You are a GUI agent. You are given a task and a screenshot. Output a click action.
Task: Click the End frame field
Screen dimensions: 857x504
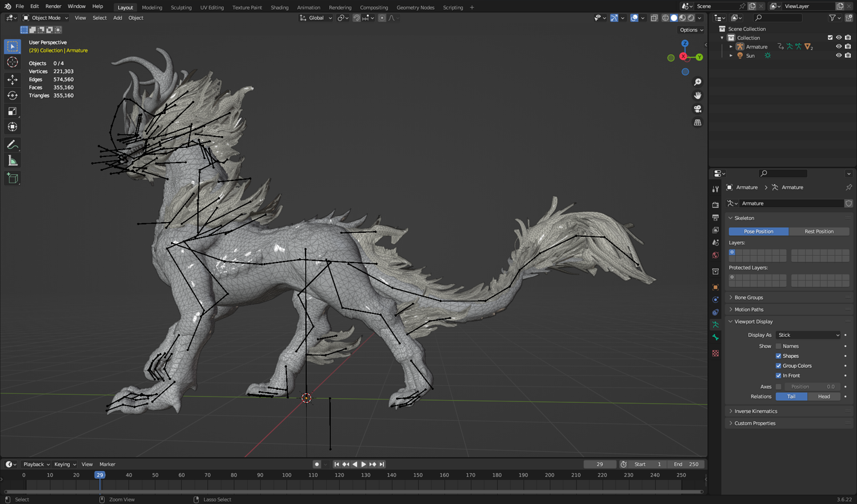click(x=686, y=464)
